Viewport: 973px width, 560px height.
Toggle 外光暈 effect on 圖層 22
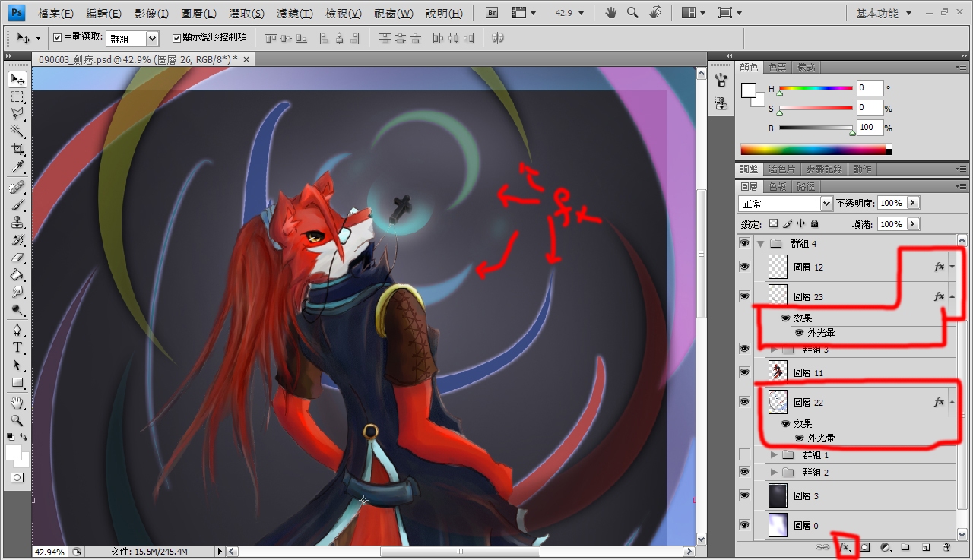[x=800, y=438]
